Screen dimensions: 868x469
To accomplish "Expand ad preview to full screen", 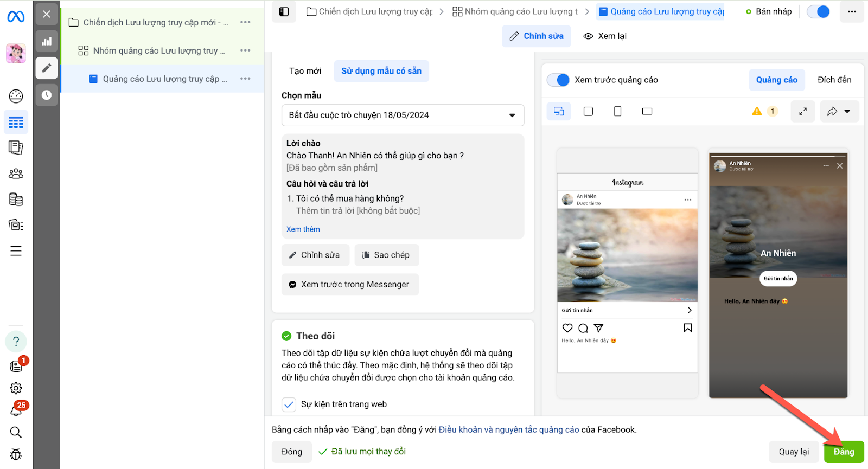I will pos(802,112).
